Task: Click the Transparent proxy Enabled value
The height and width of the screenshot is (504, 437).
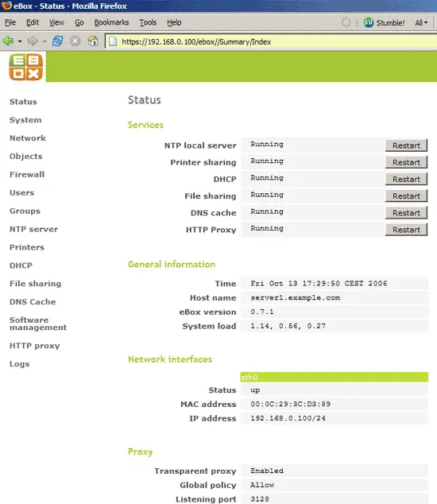Action: [x=267, y=471]
